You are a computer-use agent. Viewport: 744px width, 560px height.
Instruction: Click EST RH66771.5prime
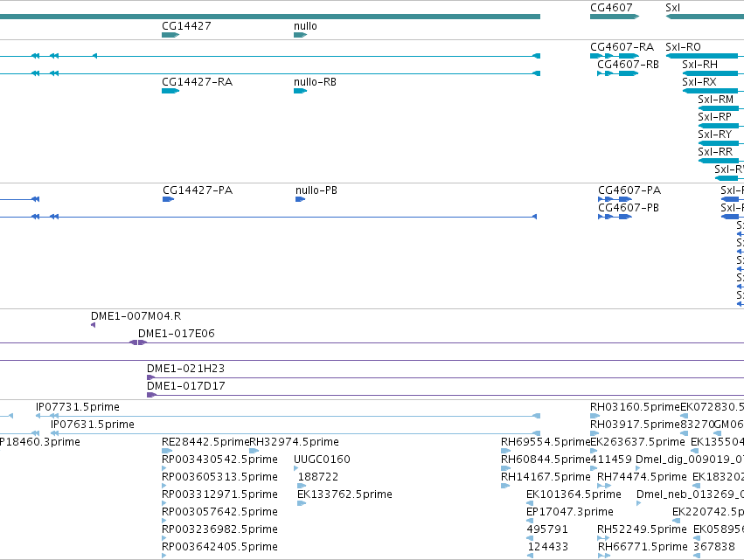click(643, 548)
